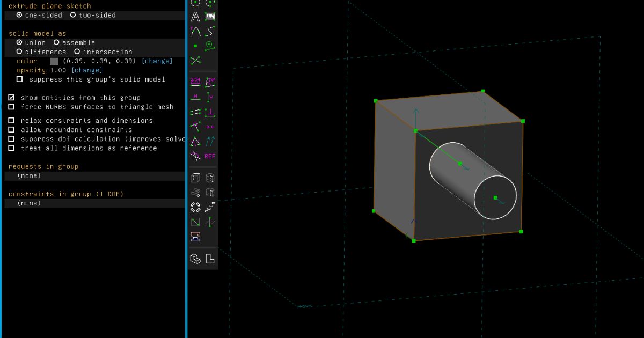Click (none) under requests in group
The width and height of the screenshot is (644, 338).
click(29, 175)
